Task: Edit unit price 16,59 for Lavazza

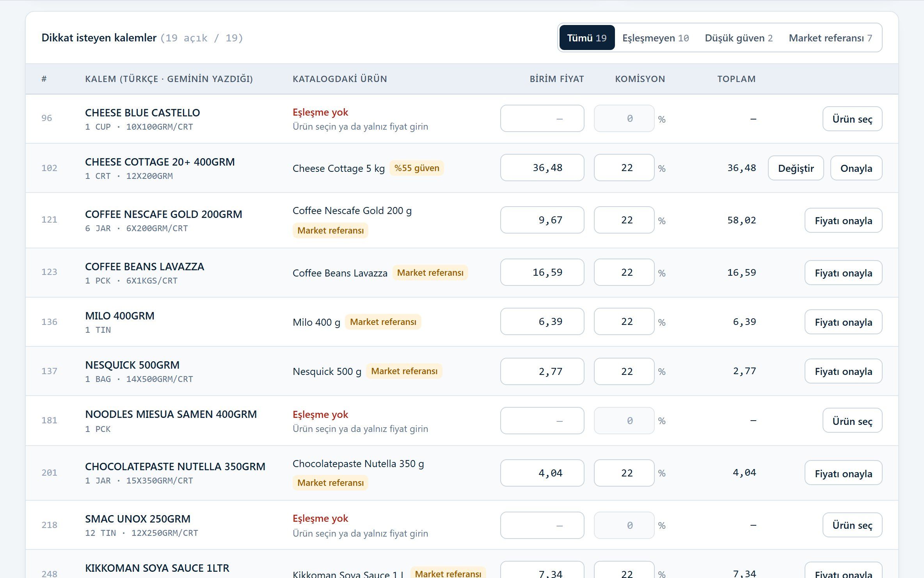Action: (542, 272)
